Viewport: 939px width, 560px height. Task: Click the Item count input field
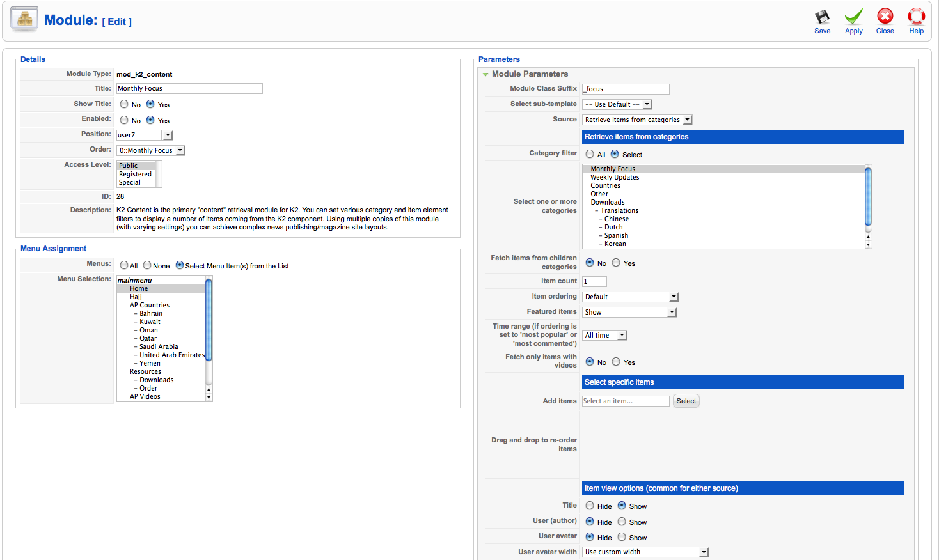pos(593,281)
